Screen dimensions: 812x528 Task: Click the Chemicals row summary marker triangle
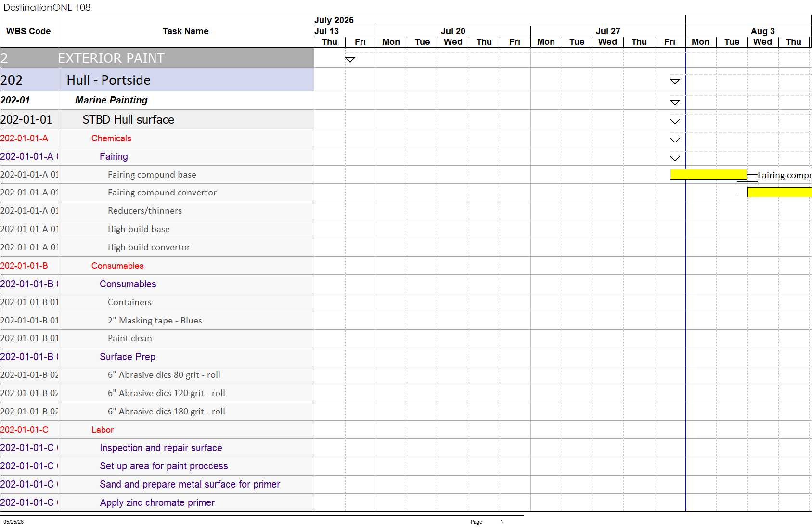675,140
